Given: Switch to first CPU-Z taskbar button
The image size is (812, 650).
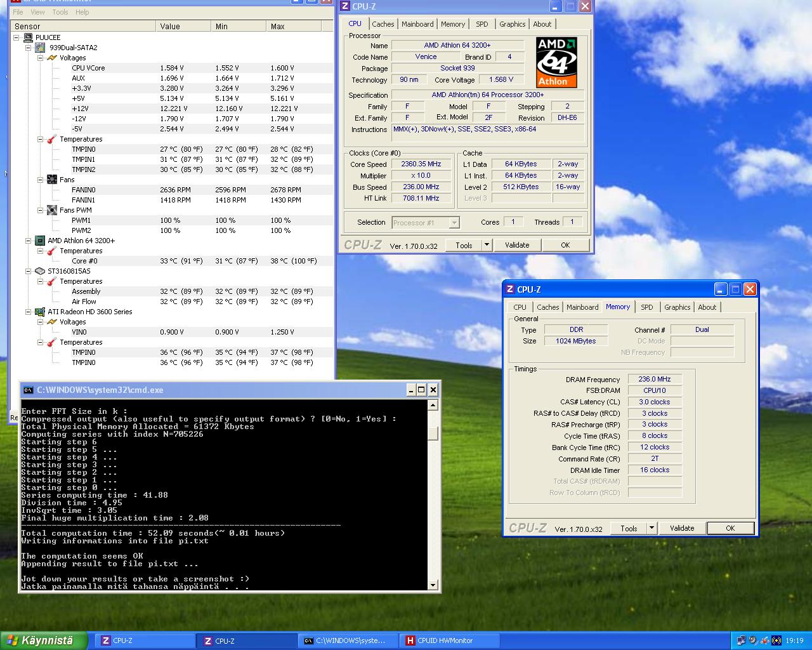Looking at the screenshot, I should [145, 640].
